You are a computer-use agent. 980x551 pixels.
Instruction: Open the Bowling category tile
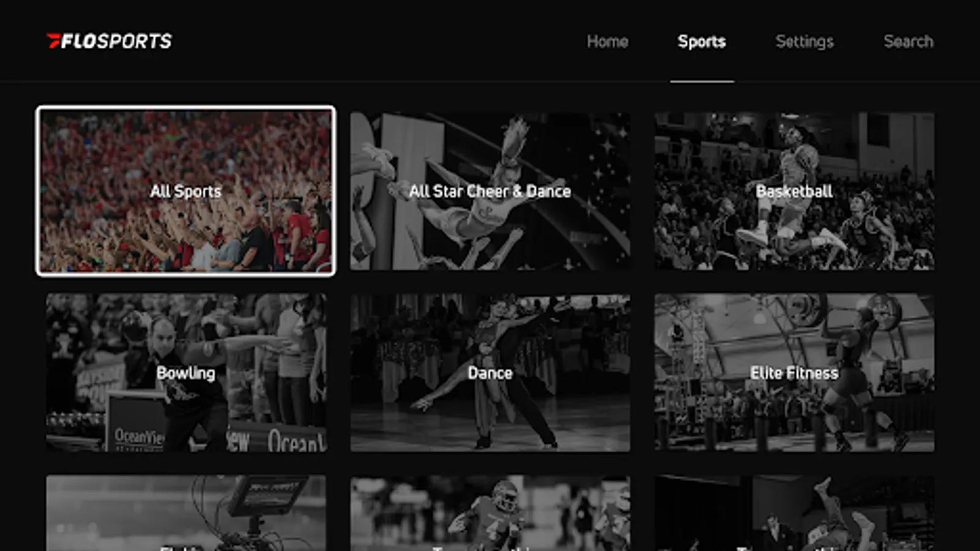point(186,373)
